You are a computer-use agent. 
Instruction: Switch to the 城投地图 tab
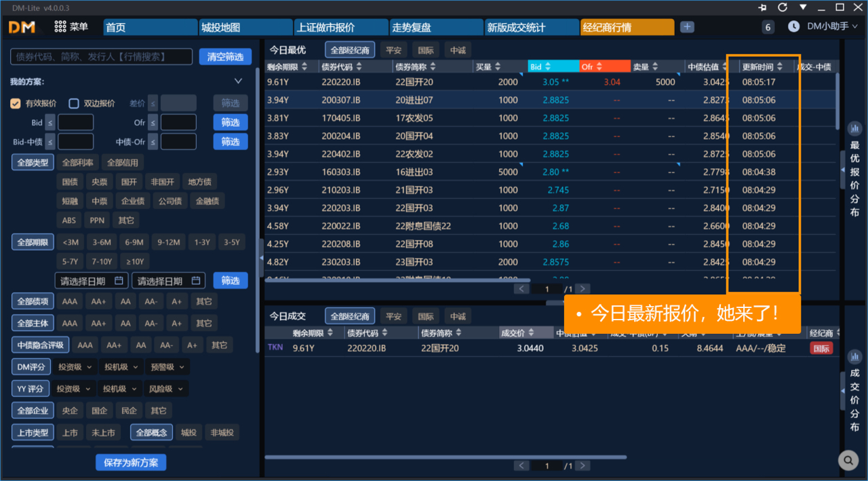[245, 28]
